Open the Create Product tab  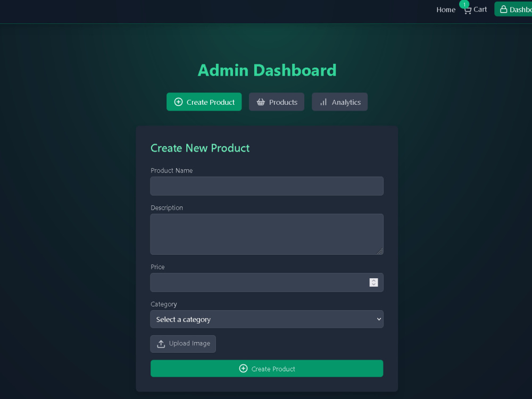(x=204, y=102)
